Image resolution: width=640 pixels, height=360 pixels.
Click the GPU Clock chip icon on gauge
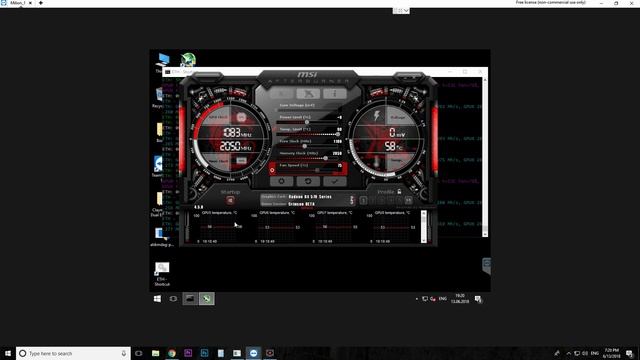pos(241,118)
